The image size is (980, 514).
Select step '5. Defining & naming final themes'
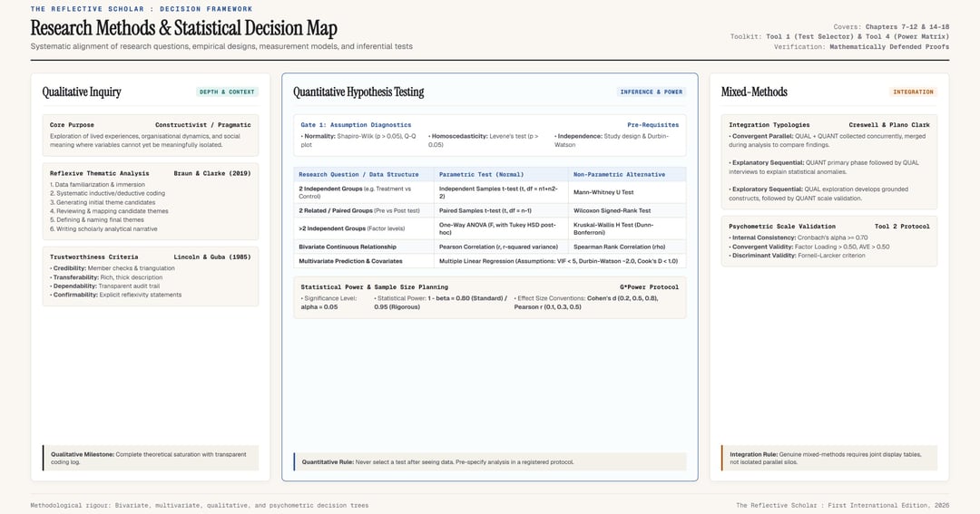pyautogui.click(x=97, y=220)
